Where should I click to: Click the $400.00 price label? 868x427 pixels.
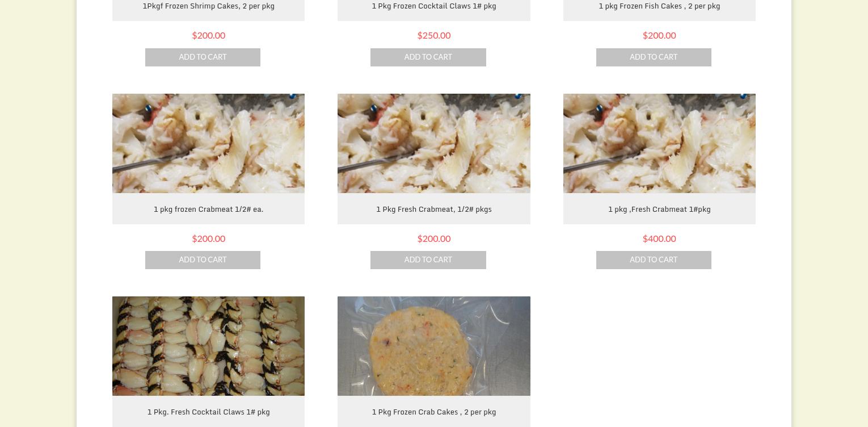tap(659, 238)
